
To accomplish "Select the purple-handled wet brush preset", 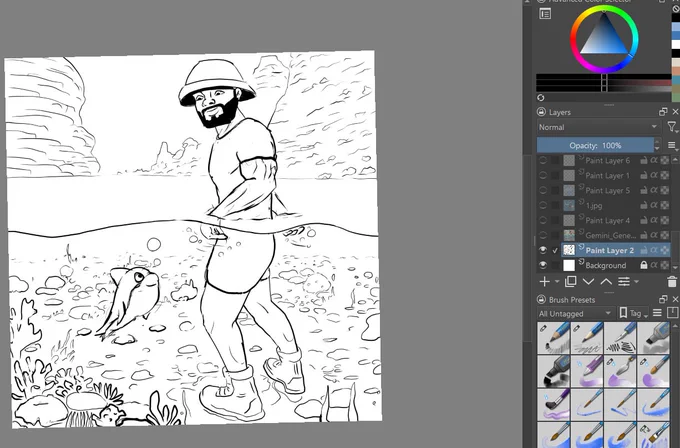I will click(554, 404).
